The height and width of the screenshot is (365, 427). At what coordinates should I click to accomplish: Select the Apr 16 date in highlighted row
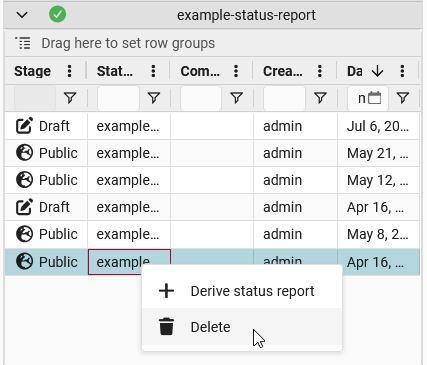click(x=378, y=262)
